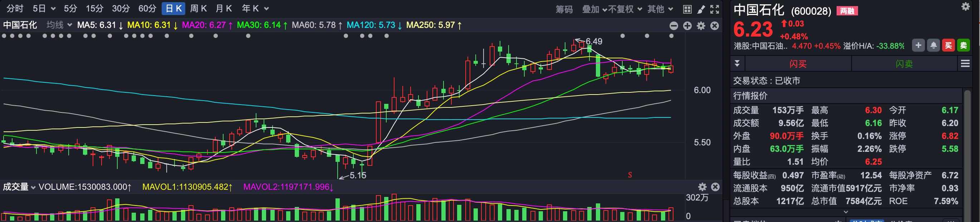Image resolution: width=980 pixels, height=222 pixels.
Task: Click the green 卖 sell button
Action: point(964,45)
